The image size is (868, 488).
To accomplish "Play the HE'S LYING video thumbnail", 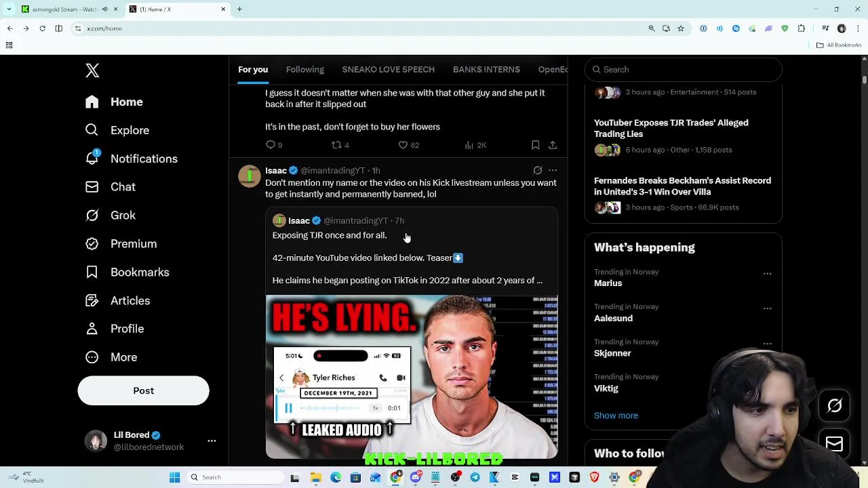I will pos(412,378).
